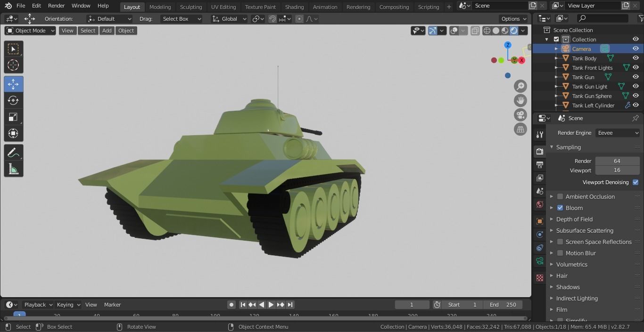
Task: Click the pan view hand icon
Action: pos(520,100)
